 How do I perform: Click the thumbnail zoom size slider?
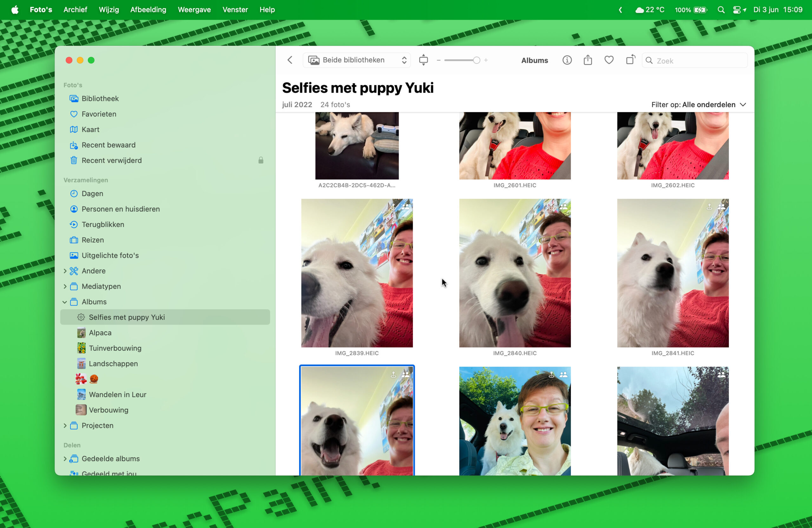tap(462, 60)
